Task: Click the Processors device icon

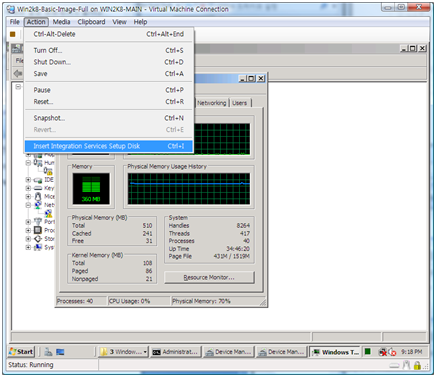Action: point(38,230)
